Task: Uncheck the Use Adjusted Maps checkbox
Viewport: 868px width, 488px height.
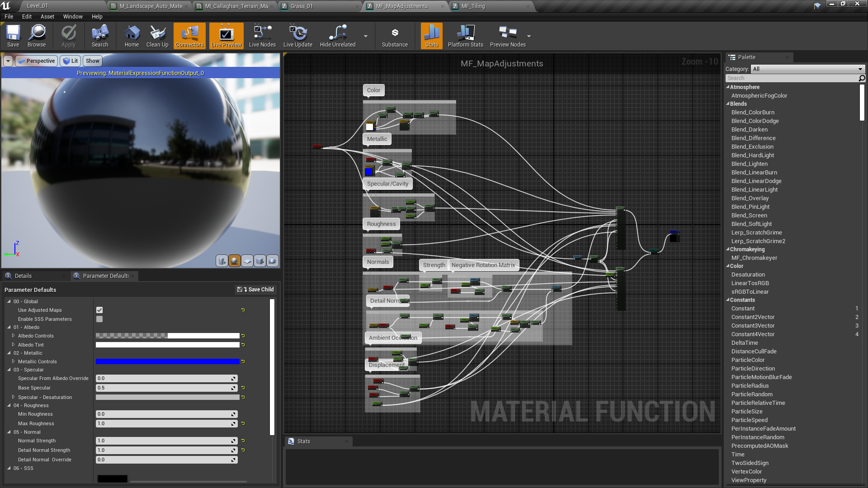Action: click(99, 310)
